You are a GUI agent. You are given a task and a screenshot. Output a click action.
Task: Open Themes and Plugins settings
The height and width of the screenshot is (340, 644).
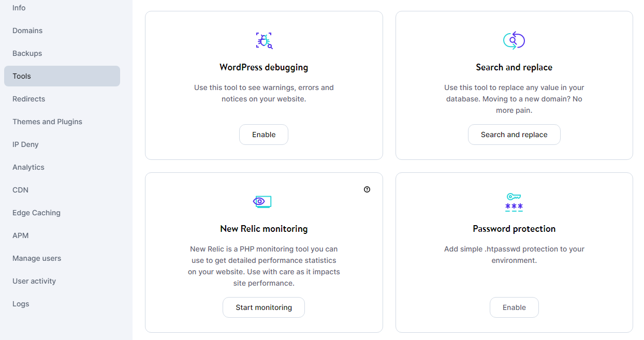[47, 122]
